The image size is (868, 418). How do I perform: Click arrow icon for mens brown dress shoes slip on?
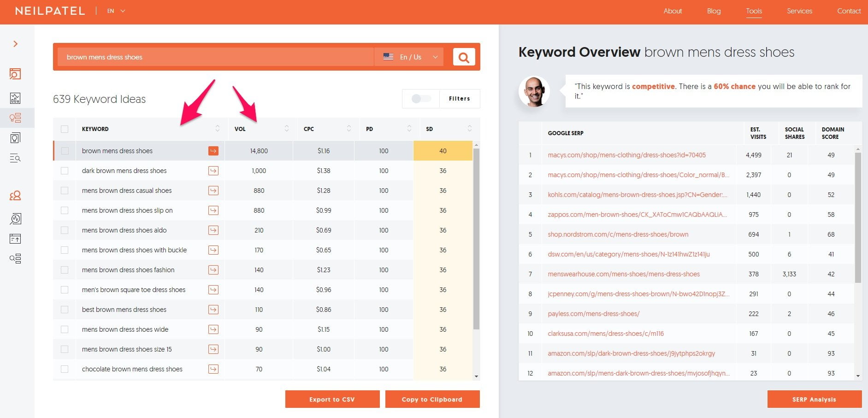(x=213, y=210)
